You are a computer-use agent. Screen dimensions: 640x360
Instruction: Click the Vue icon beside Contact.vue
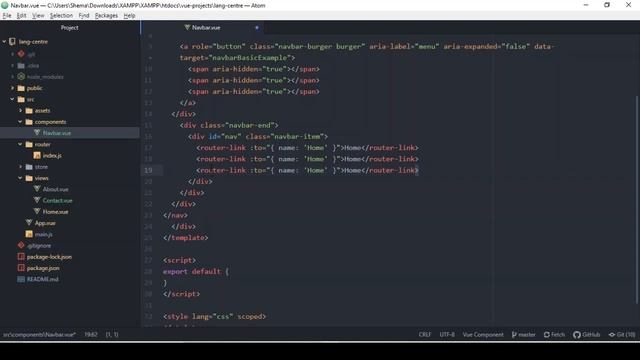[x=37, y=200]
